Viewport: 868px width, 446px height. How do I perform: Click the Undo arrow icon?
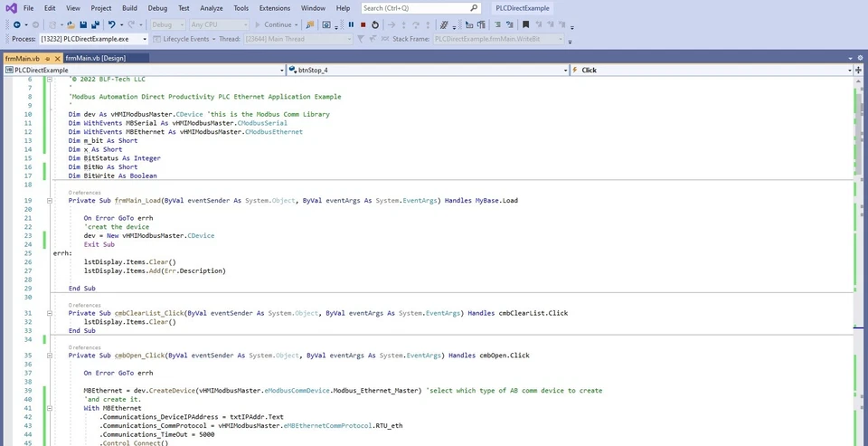111,24
